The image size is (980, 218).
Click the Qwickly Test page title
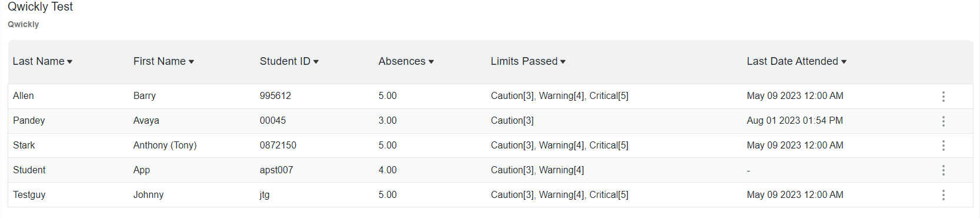pos(40,6)
